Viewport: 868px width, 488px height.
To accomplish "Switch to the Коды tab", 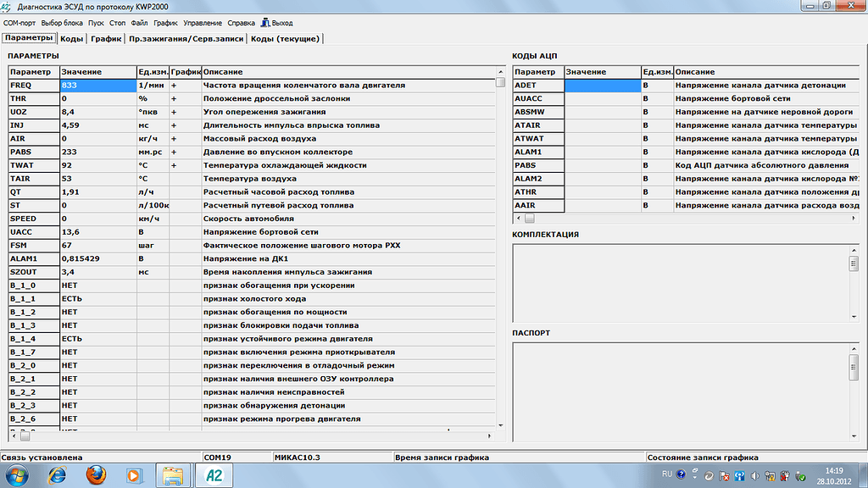I will (x=72, y=38).
